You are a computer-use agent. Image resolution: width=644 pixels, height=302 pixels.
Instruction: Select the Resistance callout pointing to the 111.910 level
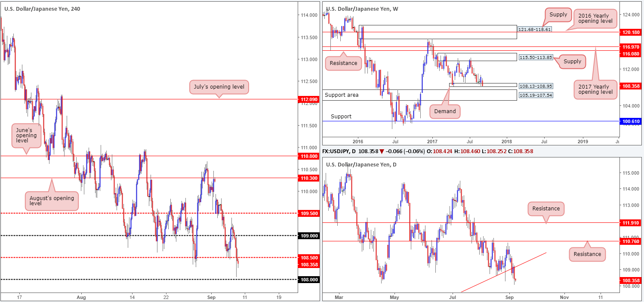point(546,209)
